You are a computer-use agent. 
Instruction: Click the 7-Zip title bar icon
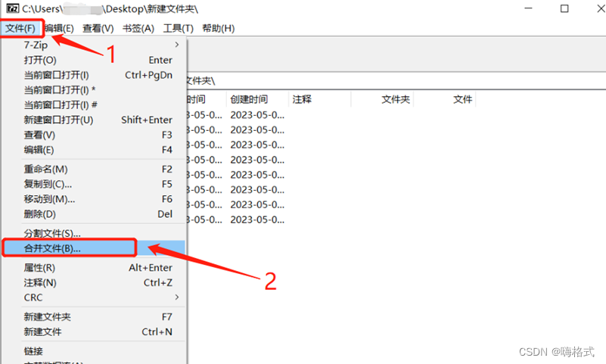[x=13, y=8]
